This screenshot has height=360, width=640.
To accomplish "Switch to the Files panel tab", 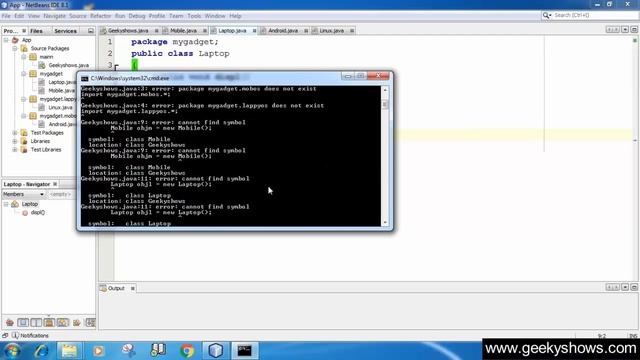I will pyautogui.click(x=36, y=31).
